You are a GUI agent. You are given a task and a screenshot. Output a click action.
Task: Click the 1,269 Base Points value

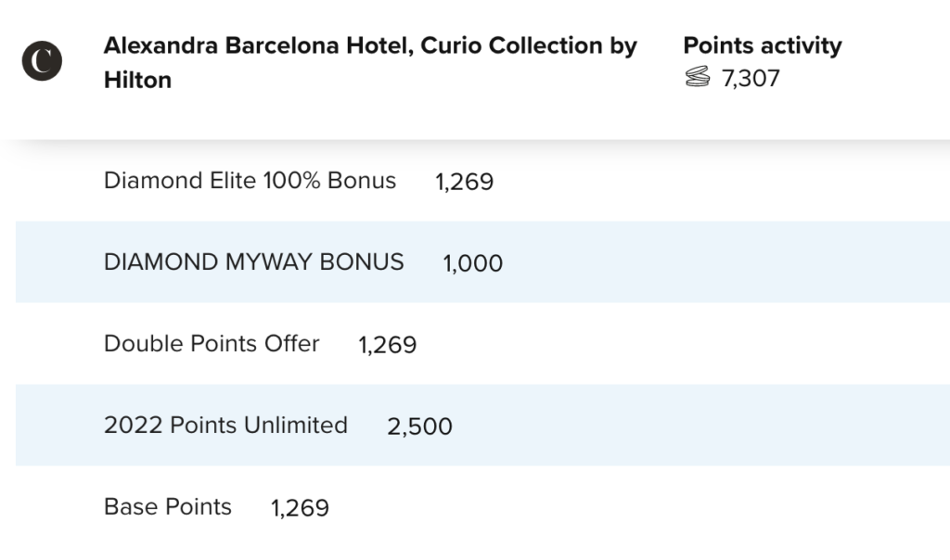(x=300, y=508)
